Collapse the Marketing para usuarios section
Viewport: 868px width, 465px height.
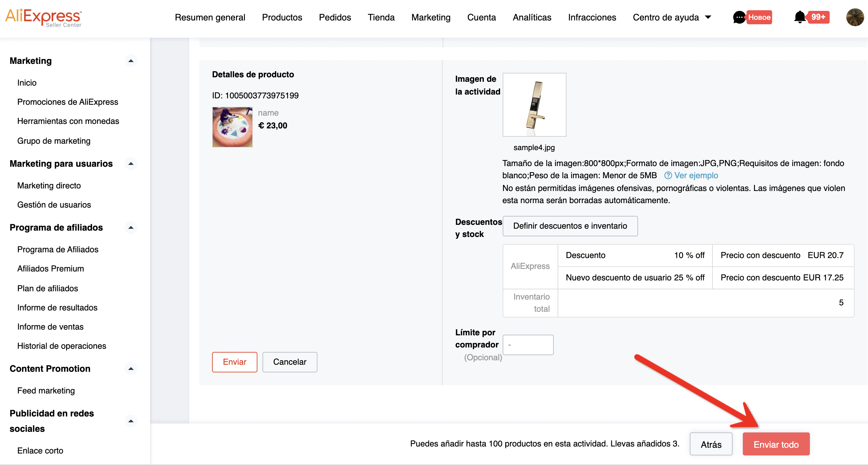click(131, 164)
